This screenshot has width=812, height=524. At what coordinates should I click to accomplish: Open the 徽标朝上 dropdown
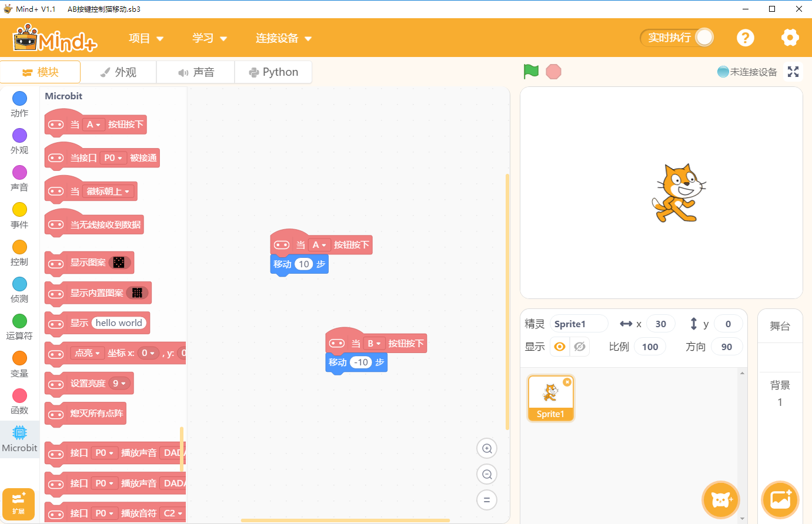tap(108, 192)
